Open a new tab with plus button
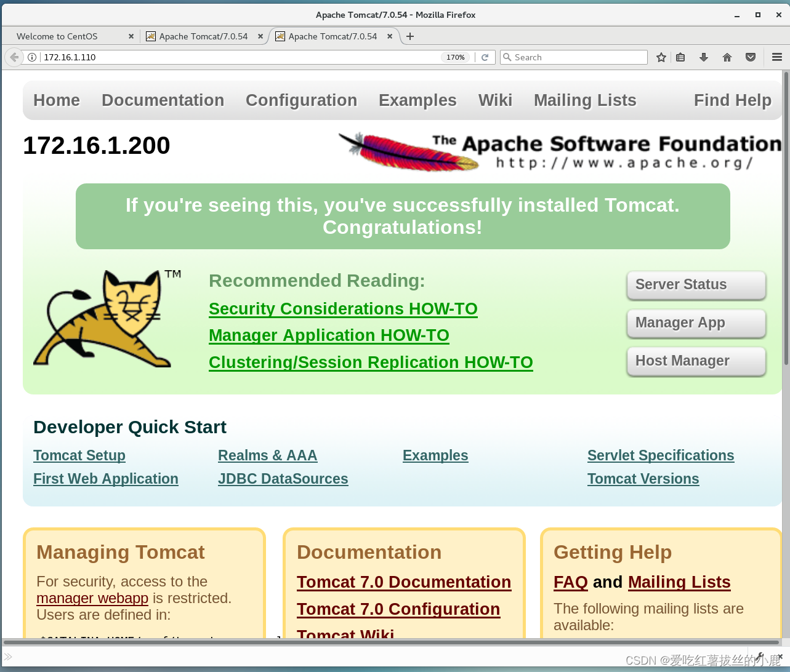The image size is (790, 672). point(410,36)
